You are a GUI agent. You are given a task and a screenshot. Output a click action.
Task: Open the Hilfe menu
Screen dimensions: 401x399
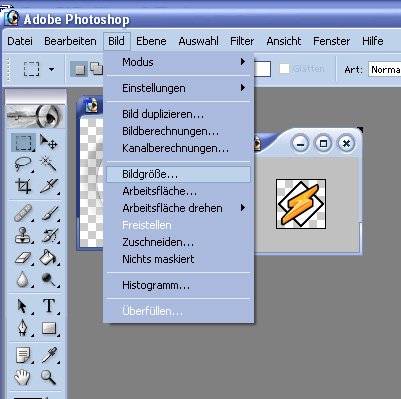[373, 41]
